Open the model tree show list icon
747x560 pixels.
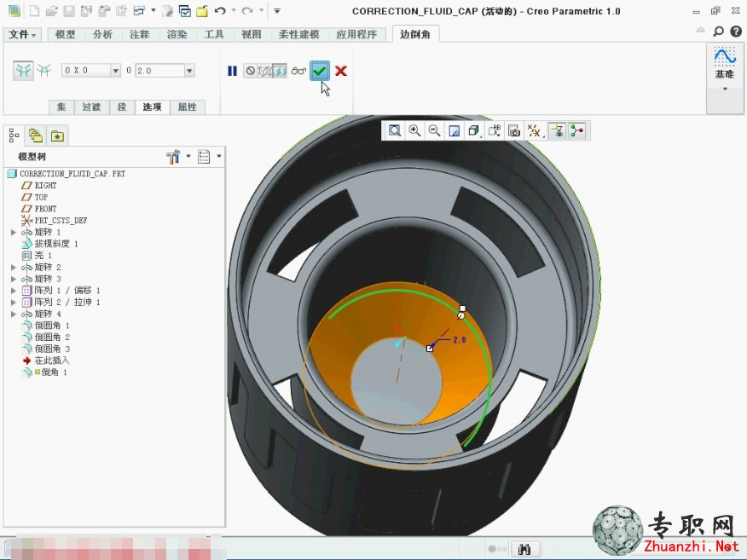(x=204, y=156)
